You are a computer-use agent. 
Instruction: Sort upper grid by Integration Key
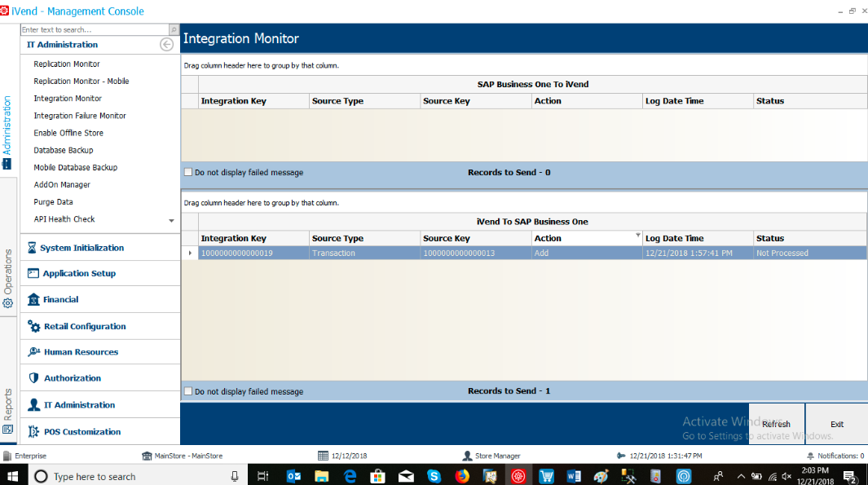[x=253, y=101]
